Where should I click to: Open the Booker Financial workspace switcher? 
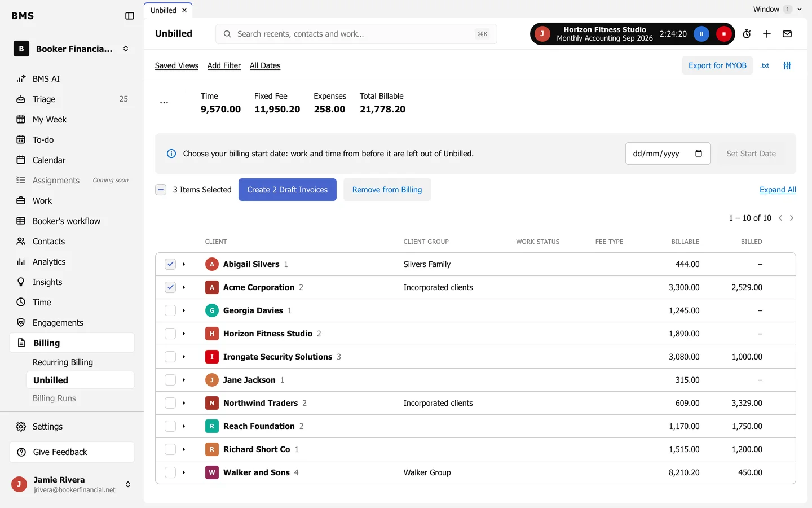click(x=72, y=49)
